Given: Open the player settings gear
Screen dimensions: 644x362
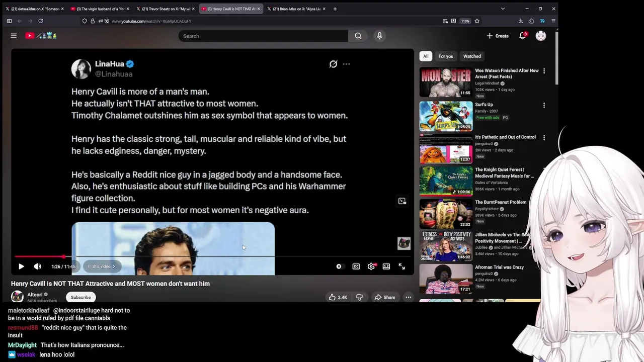Looking at the screenshot, I should pyautogui.click(x=371, y=266).
